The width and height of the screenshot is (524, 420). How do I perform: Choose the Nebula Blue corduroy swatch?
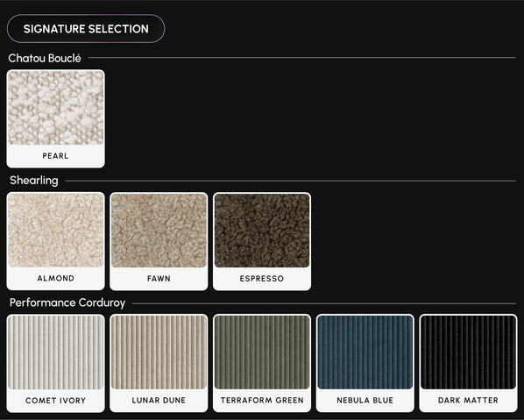(365, 364)
